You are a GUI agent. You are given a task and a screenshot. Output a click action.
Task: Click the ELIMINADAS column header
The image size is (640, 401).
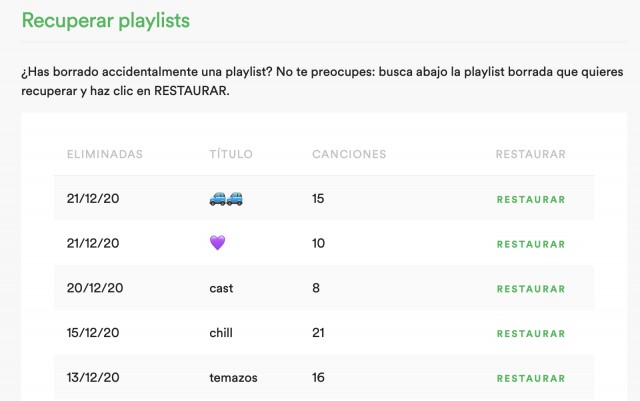104,154
